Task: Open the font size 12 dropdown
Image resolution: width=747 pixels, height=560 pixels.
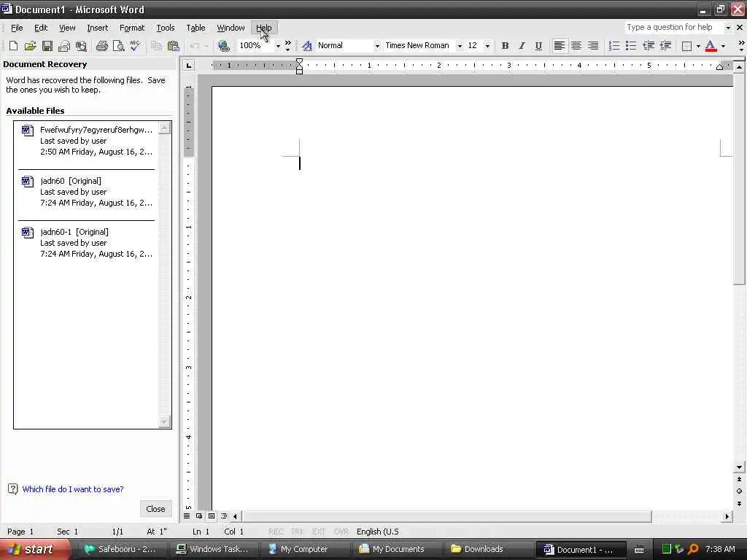Action: (x=487, y=46)
